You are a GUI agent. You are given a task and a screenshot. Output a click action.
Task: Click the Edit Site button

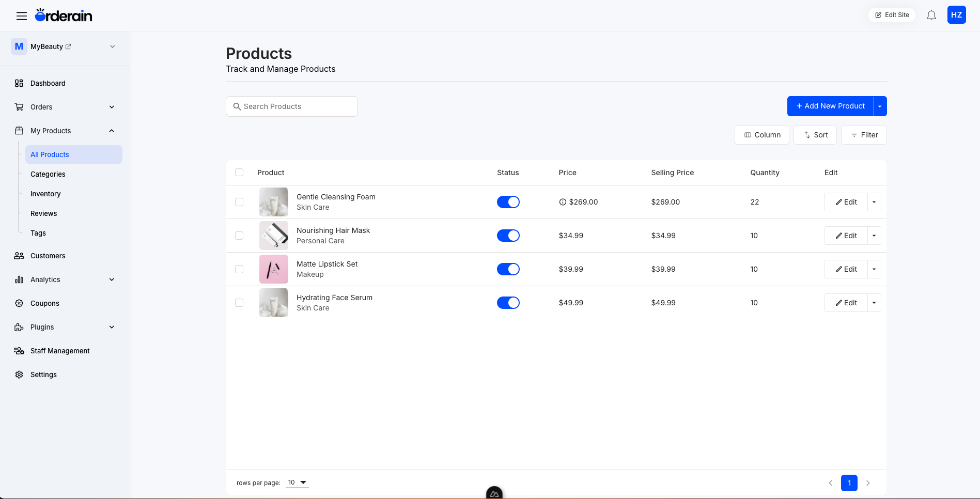point(892,14)
